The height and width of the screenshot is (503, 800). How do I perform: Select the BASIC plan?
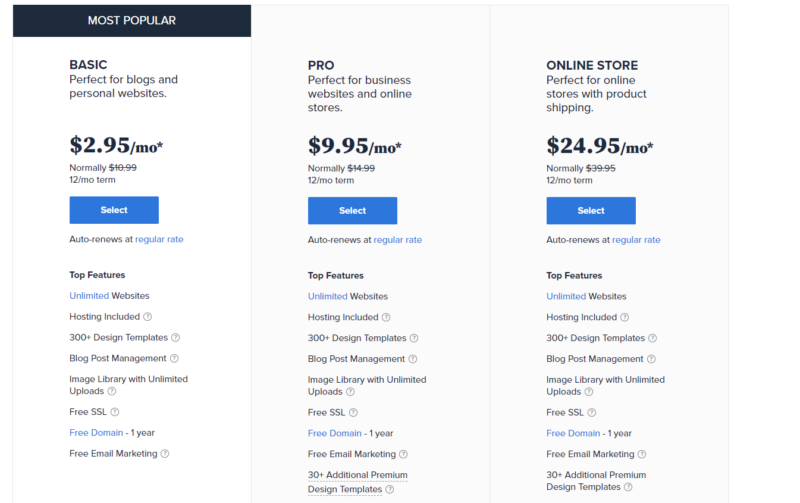coord(114,210)
